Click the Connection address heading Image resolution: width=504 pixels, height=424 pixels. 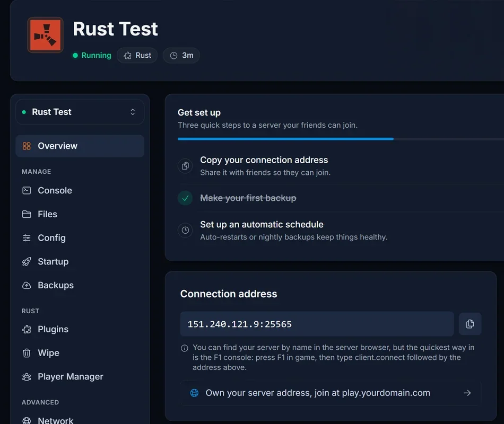(x=229, y=294)
